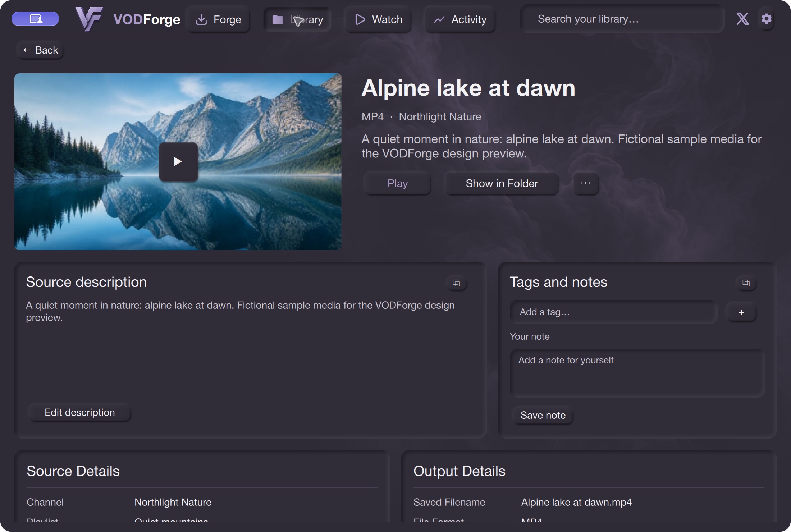This screenshot has width=791, height=532.
Task: Copy tags and notes using copy icon
Action: (x=746, y=283)
